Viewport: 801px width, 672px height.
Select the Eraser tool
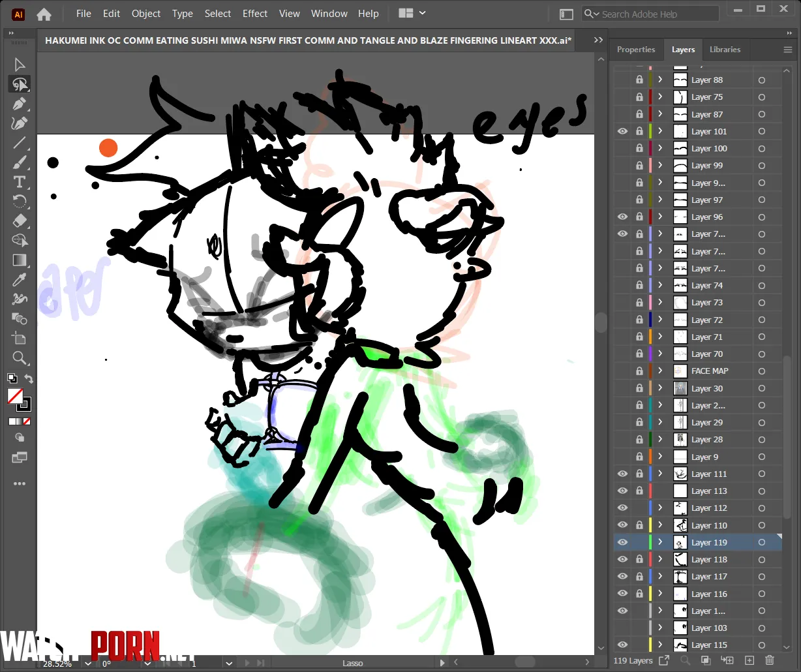[20, 221]
